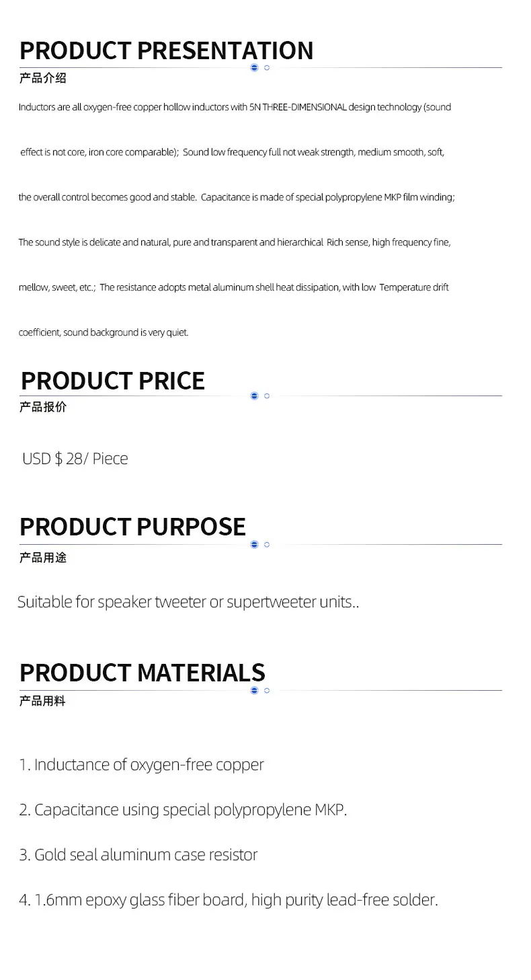Click the Chinese subtitle 产品报价
Viewport: 531px width, 980px height.
coord(43,407)
